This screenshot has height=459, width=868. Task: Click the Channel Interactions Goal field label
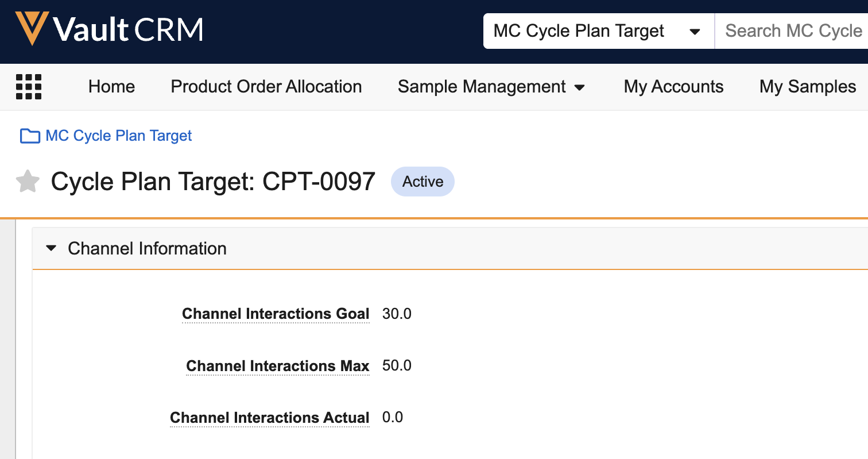tap(276, 314)
